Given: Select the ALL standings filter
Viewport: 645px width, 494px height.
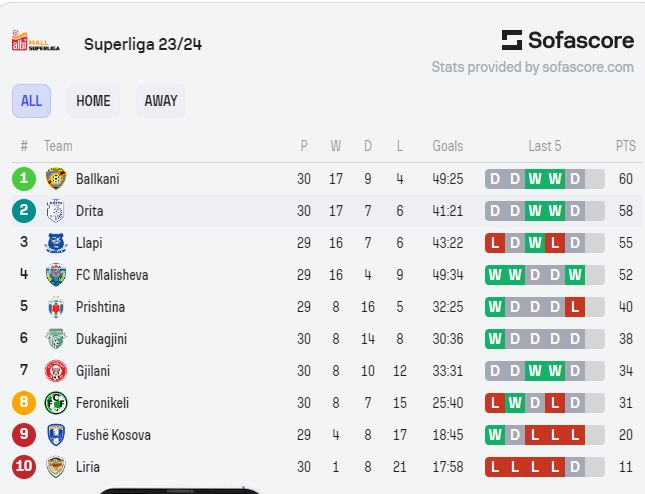Looking at the screenshot, I should tap(31, 101).
